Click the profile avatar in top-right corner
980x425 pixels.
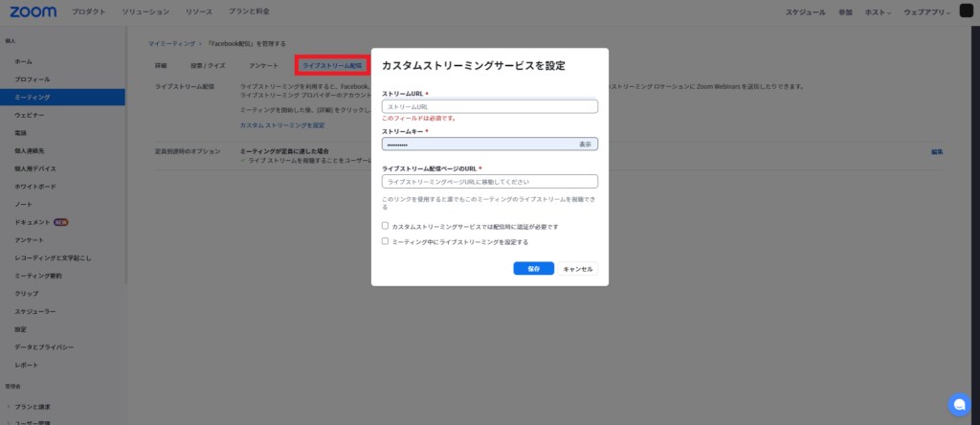point(966,11)
